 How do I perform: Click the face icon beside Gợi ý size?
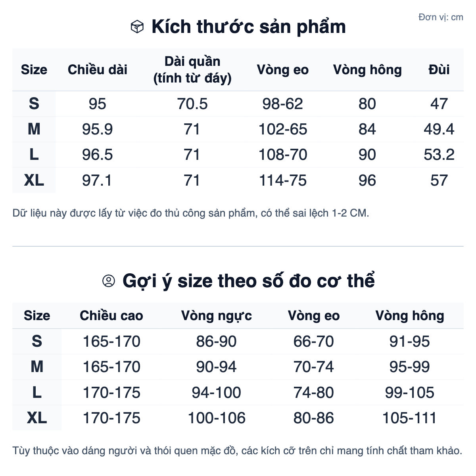tap(108, 281)
